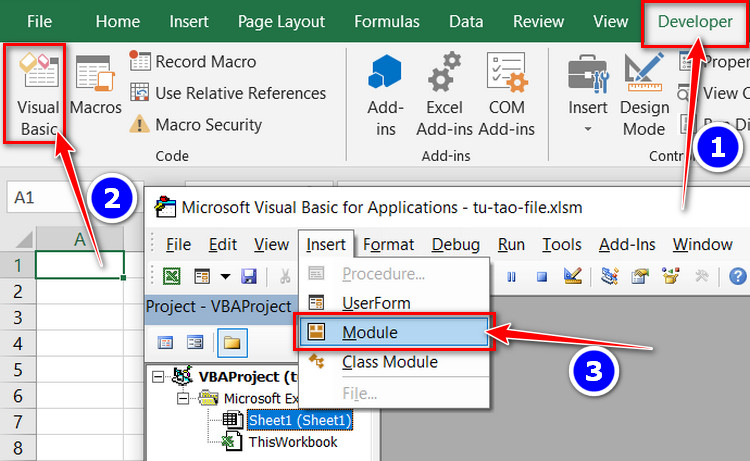Click the Insert UserForm toolbar icon
Viewport: 750px width, 461px height.
[x=202, y=276]
